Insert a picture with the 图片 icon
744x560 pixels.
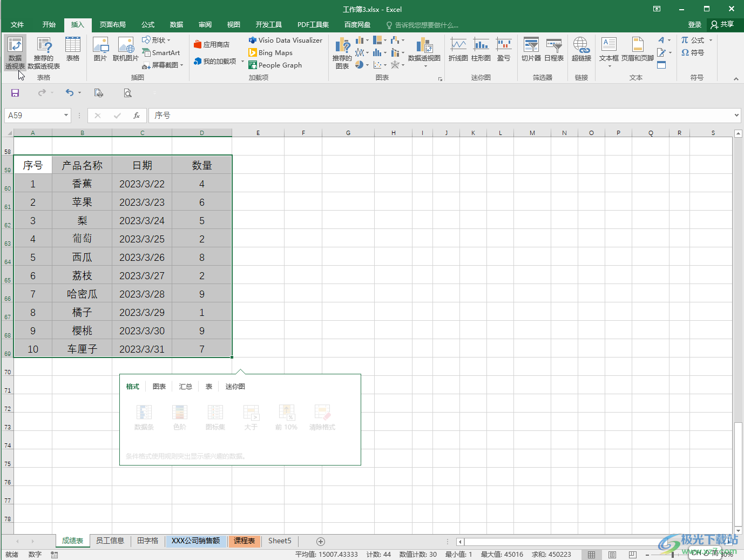[x=100, y=49]
